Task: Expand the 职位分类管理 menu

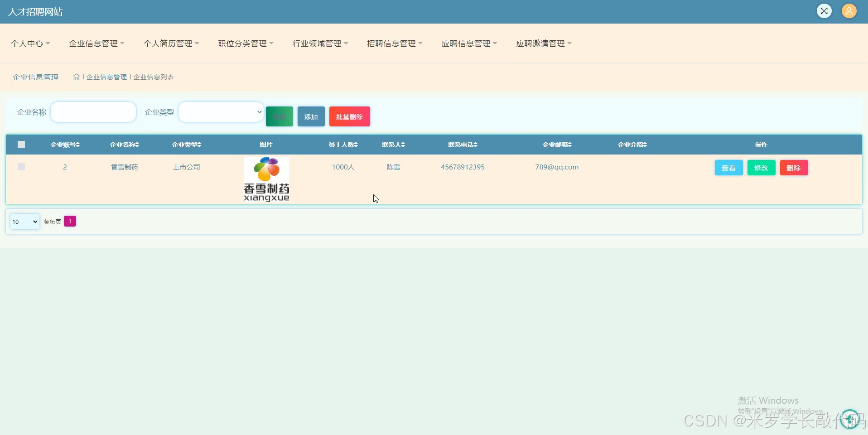Action: click(246, 43)
